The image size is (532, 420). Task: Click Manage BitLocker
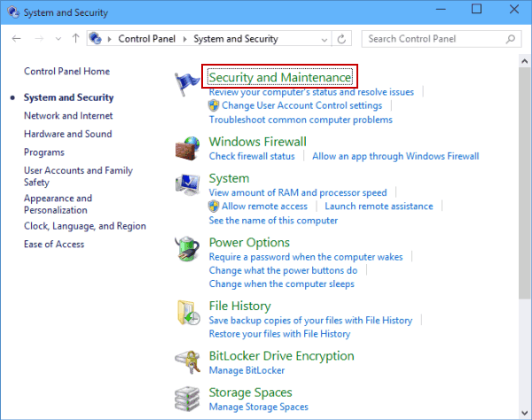click(247, 370)
